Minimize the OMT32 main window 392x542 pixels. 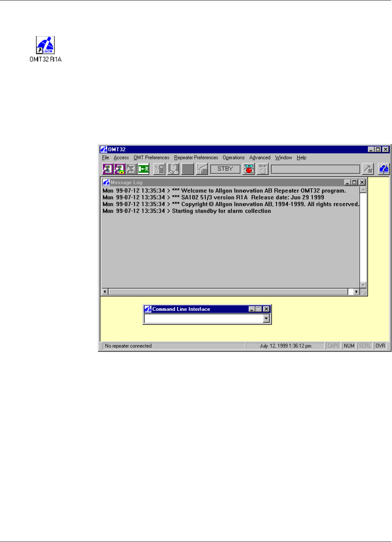tap(371, 149)
